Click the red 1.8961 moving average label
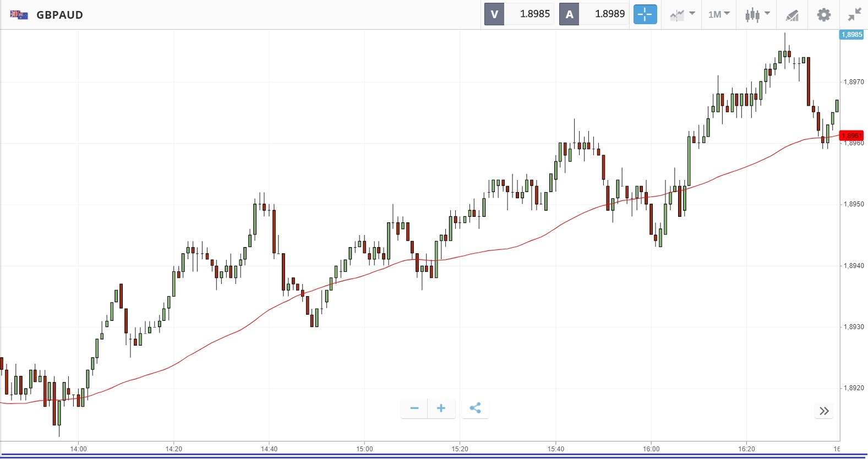Viewport: 868px width, 459px height. (852, 135)
